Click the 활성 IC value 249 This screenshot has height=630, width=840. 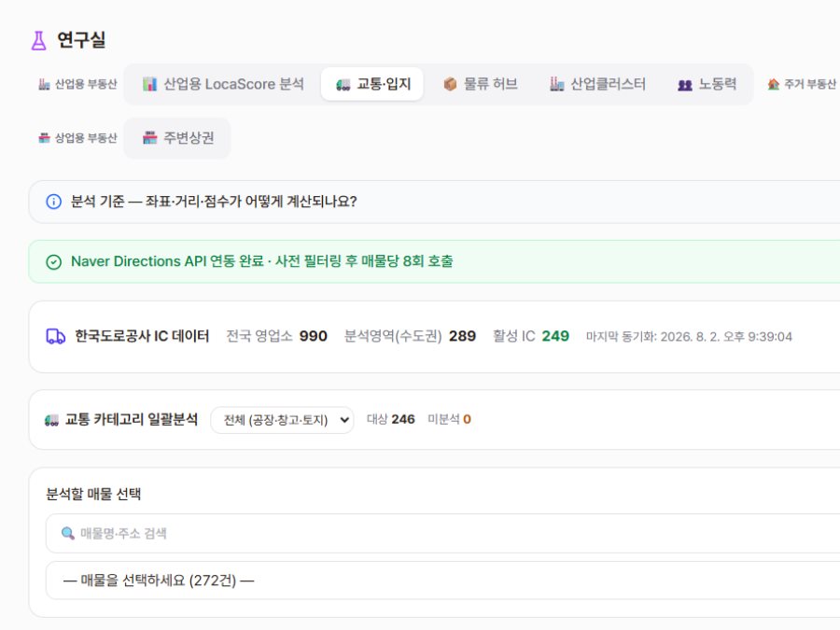[555, 336]
